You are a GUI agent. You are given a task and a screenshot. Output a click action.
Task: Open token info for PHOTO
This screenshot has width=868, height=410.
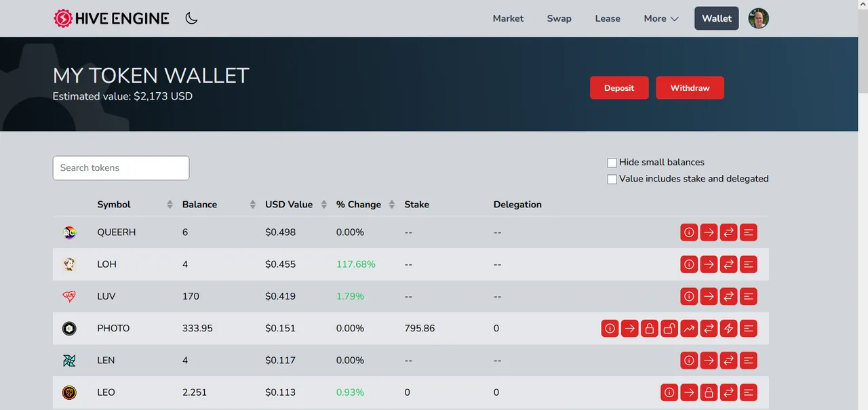pos(610,329)
